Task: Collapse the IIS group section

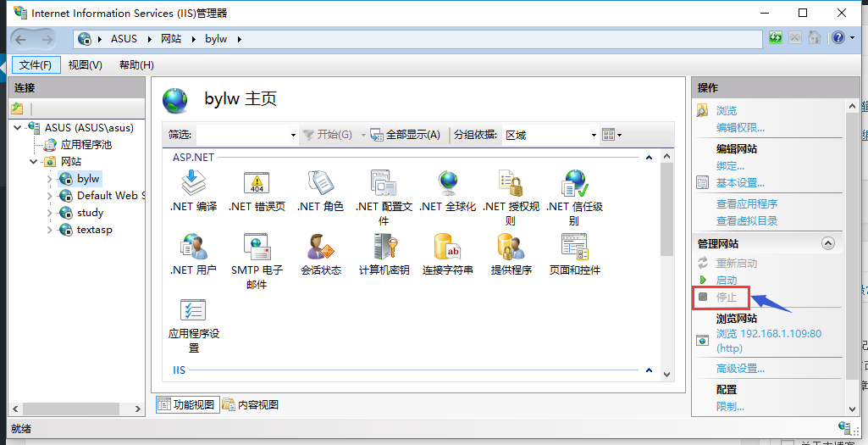Action: (649, 370)
